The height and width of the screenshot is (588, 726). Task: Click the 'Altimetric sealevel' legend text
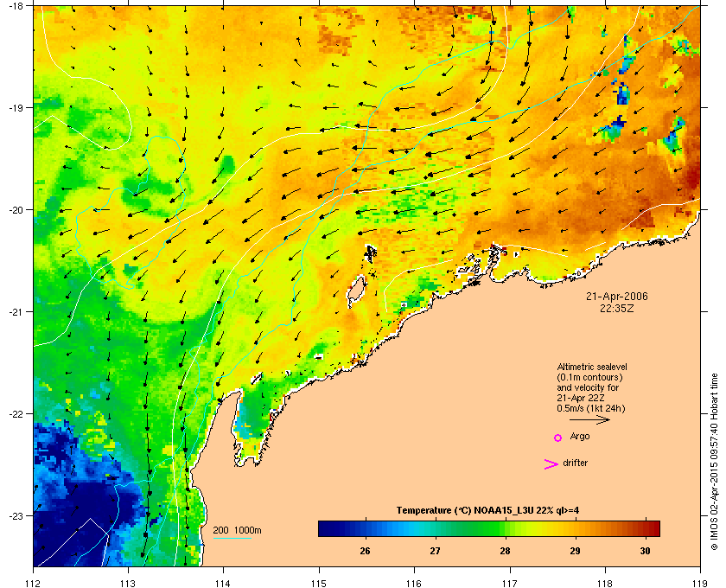click(x=592, y=367)
